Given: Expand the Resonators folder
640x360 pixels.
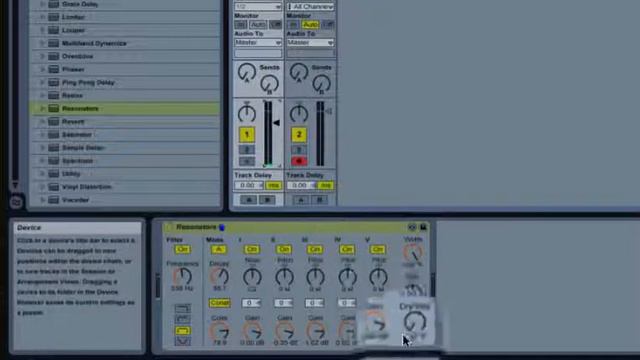Looking at the screenshot, I should point(42,109).
